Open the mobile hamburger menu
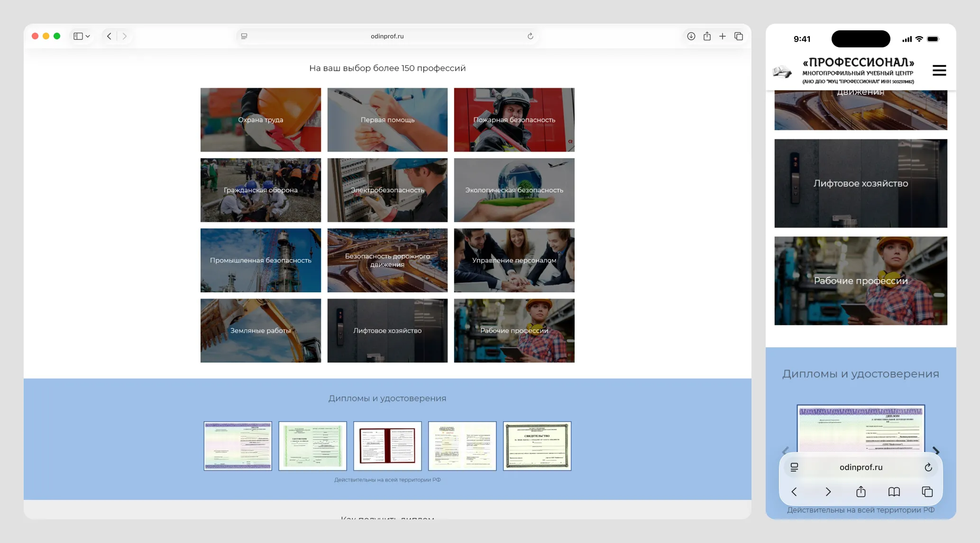 click(939, 71)
